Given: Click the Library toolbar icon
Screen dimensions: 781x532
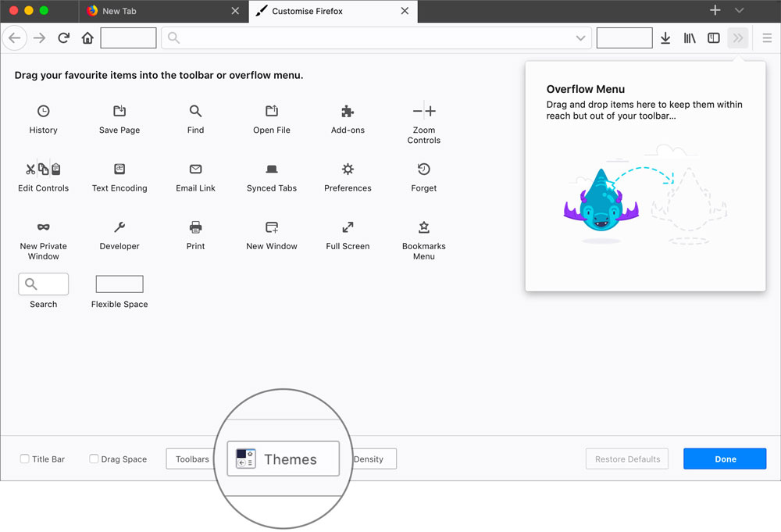Looking at the screenshot, I should (x=690, y=37).
